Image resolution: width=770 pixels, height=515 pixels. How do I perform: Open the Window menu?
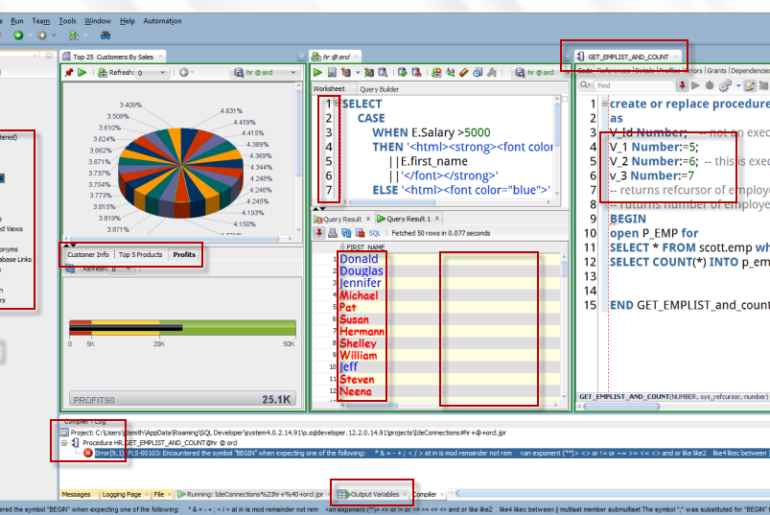tap(98, 21)
